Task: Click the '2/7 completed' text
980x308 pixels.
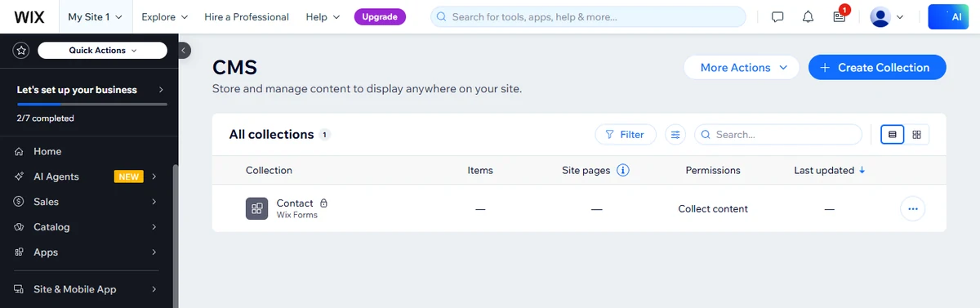Action: pyautogui.click(x=46, y=118)
